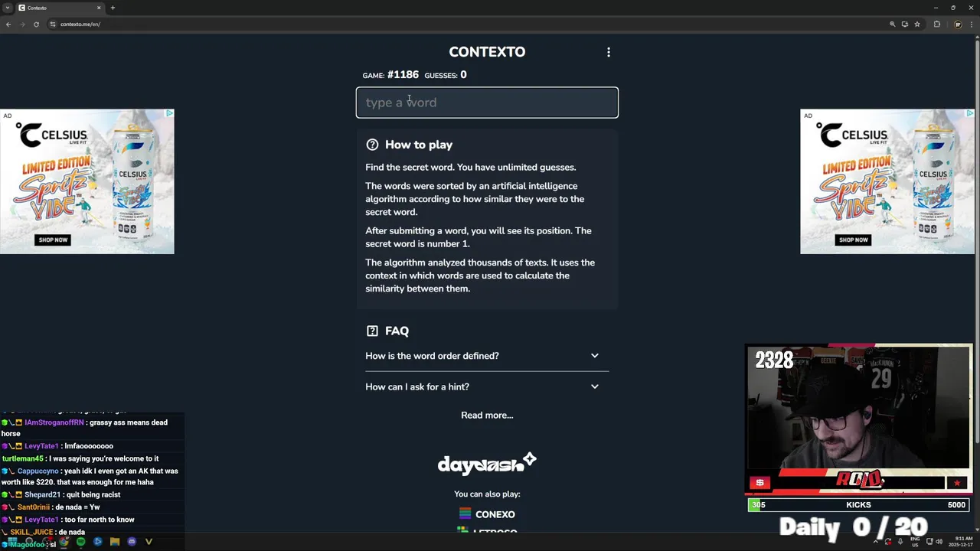980x551 pixels.
Task: Click the How to play question icon
Action: point(372,145)
